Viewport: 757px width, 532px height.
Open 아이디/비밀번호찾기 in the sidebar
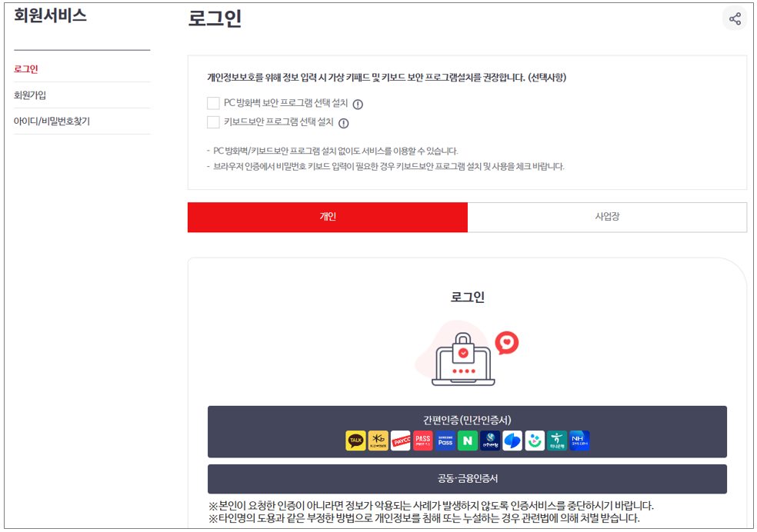coord(52,121)
